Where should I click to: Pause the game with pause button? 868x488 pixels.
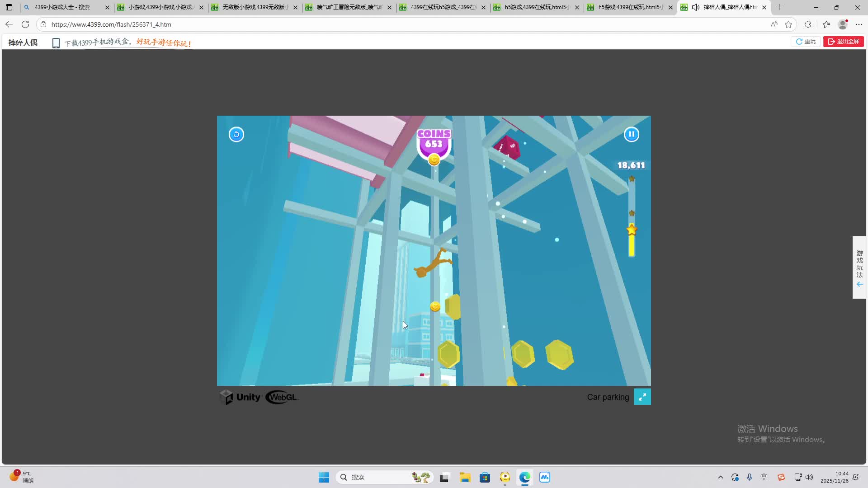(x=632, y=134)
